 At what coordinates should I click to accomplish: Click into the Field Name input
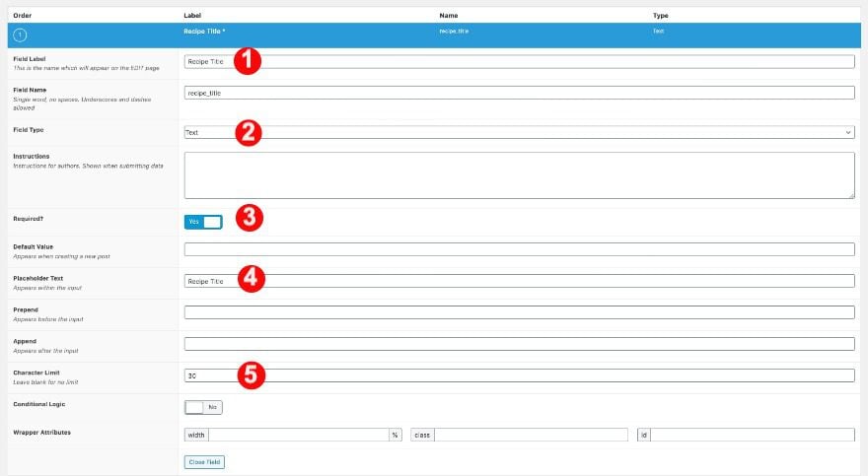(x=519, y=93)
